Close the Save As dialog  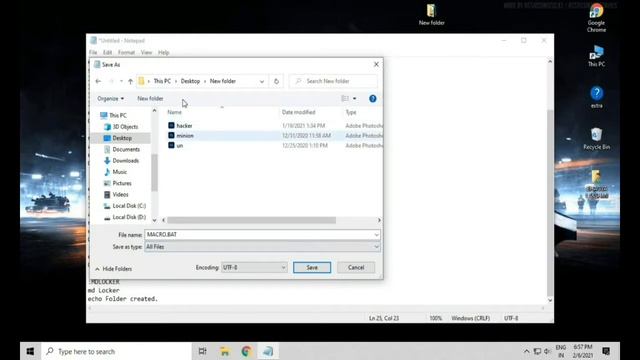[376, 64]
